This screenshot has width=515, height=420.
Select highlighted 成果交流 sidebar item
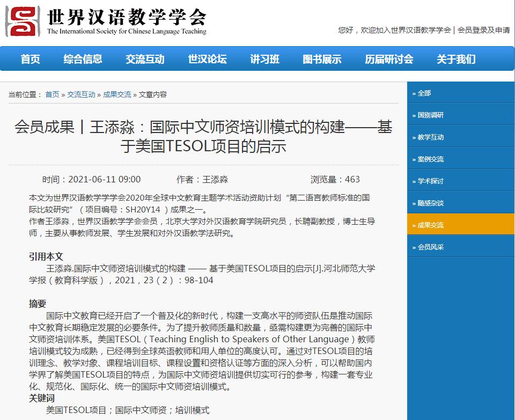(460, 225)
